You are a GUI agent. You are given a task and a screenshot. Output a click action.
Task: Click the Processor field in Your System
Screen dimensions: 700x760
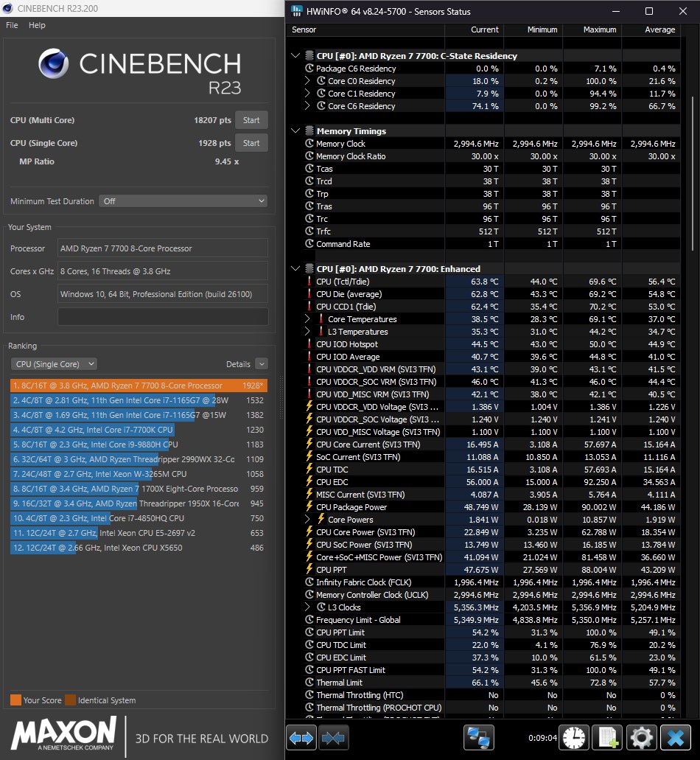pos(163,248)
